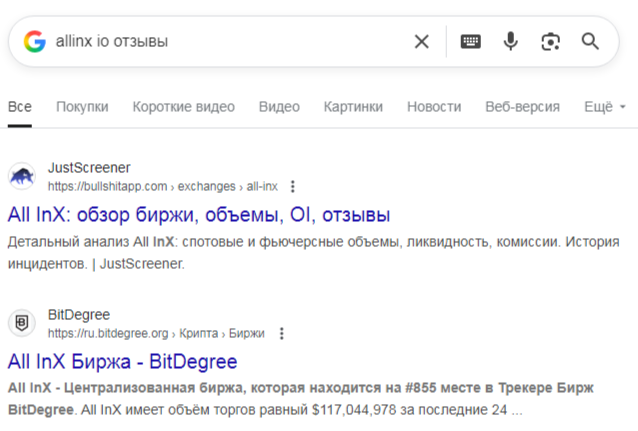Screen dimensions: 638x431
Task: Open the on-screen keyboard input tool
Action: [x=470, y=41]
